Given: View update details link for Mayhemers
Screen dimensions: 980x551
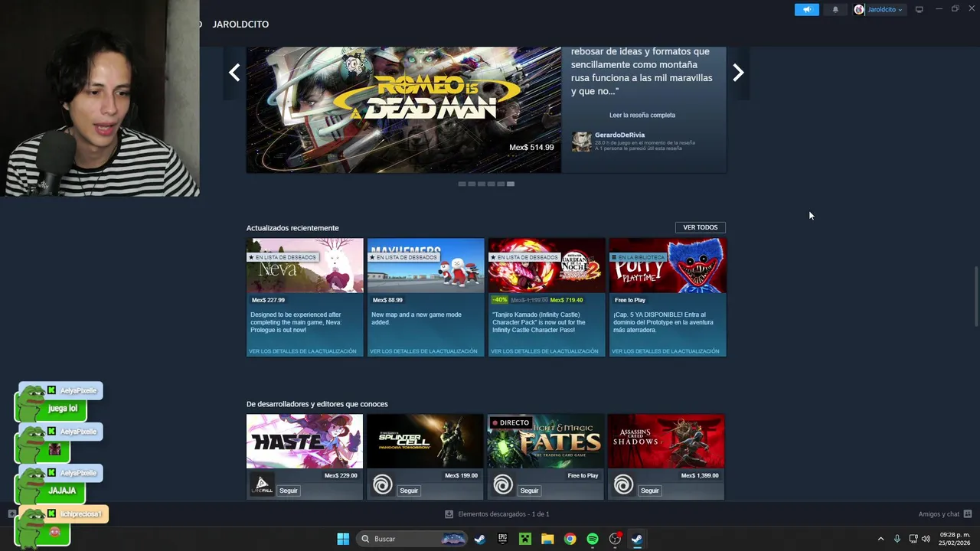Looking at the screenshot, I should pos(423,351).
